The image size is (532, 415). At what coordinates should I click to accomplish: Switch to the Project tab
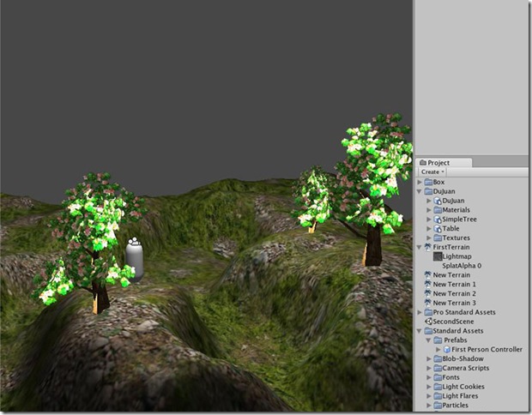click(x=444, y=163)
